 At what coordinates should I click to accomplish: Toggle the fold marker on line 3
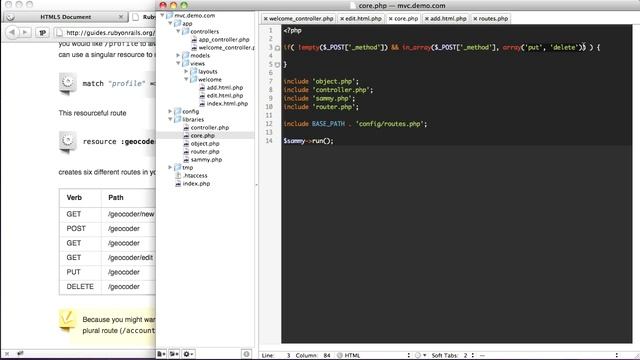pos(277,48)
